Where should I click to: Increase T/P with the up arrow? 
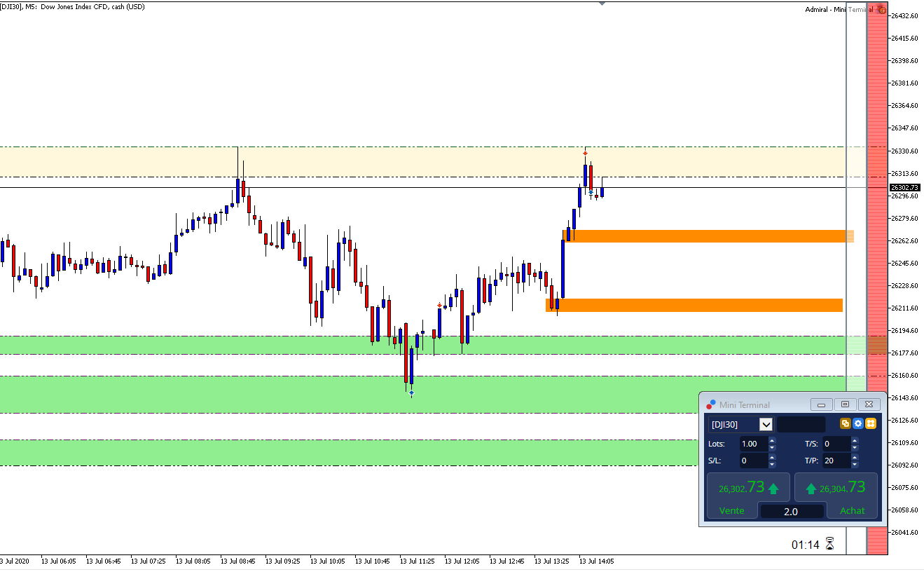[x=855, y=457]
